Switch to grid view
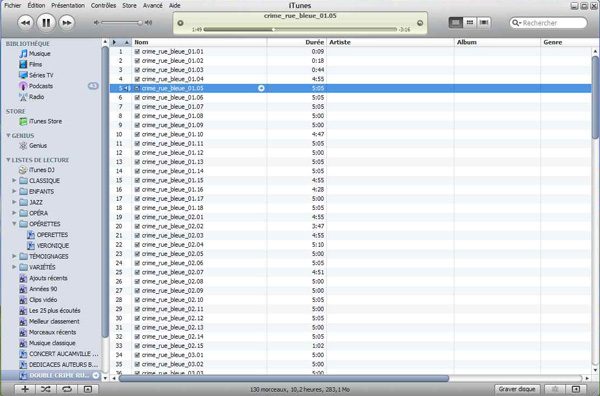The image size is (600, 396). pos(470,23)
